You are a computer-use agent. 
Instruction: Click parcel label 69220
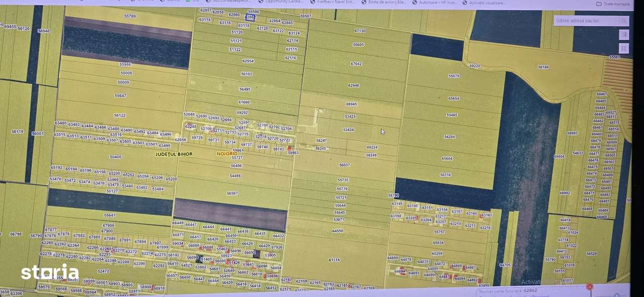(x=474, y=66)
